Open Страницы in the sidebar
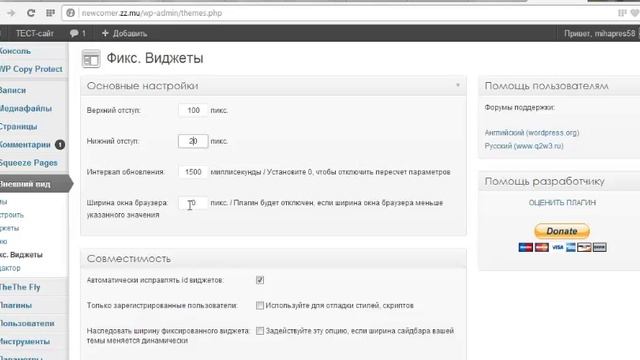The image size is (640, 360). [19, 126]
